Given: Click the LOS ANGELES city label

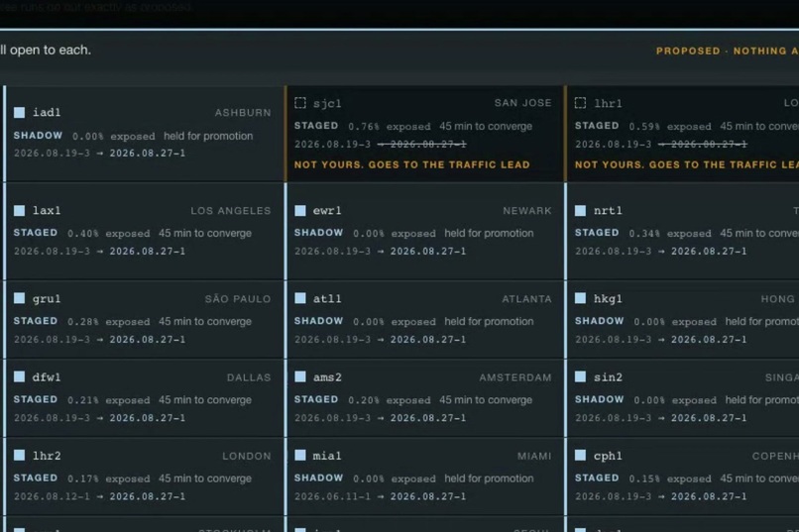Looking at the screenshot, I should click(x=231, y=211).
